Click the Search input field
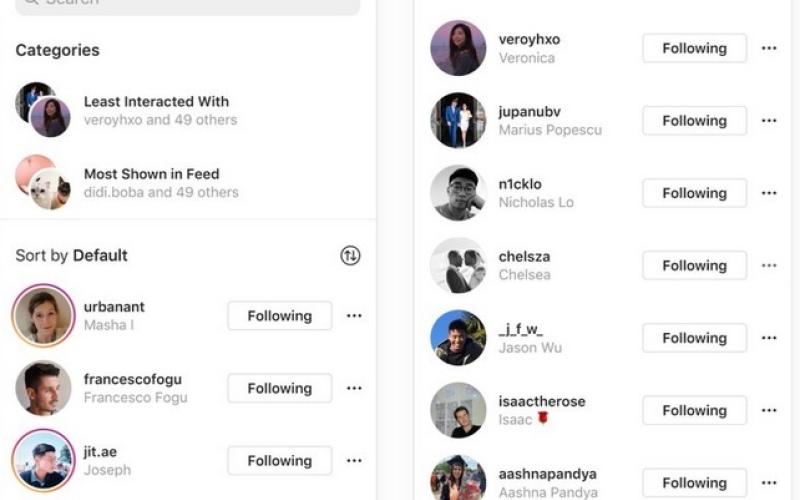 click(x=188, y=3)
